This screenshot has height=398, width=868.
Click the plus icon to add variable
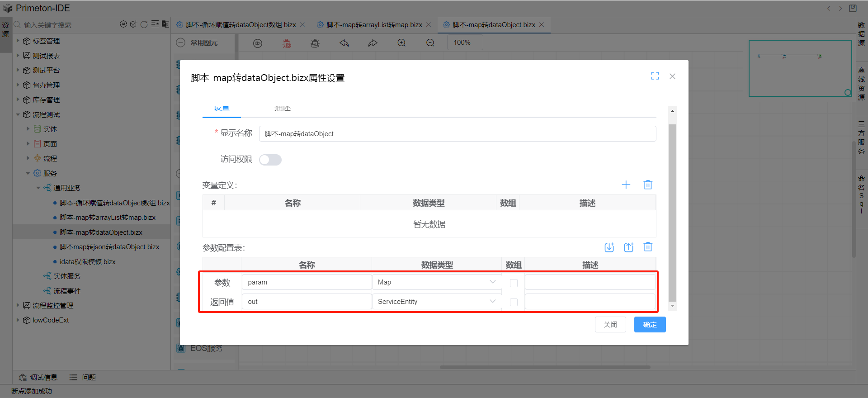click(626, 185)
